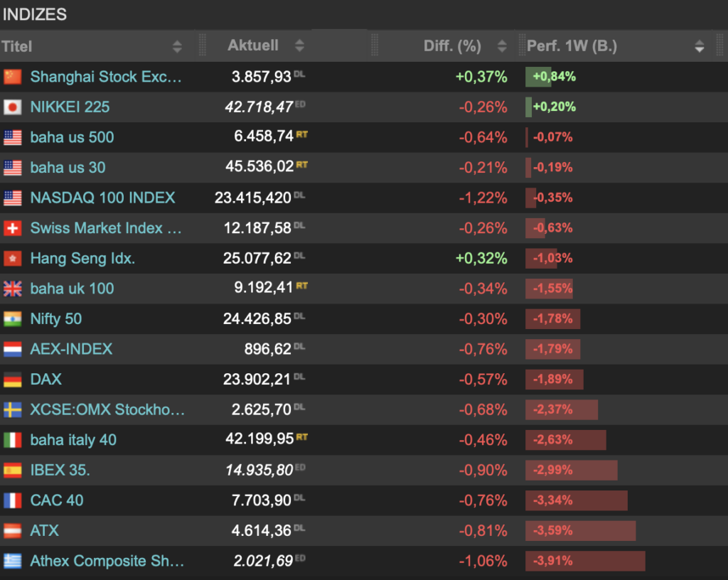Click German flag beside DAX

click(13, 380)
